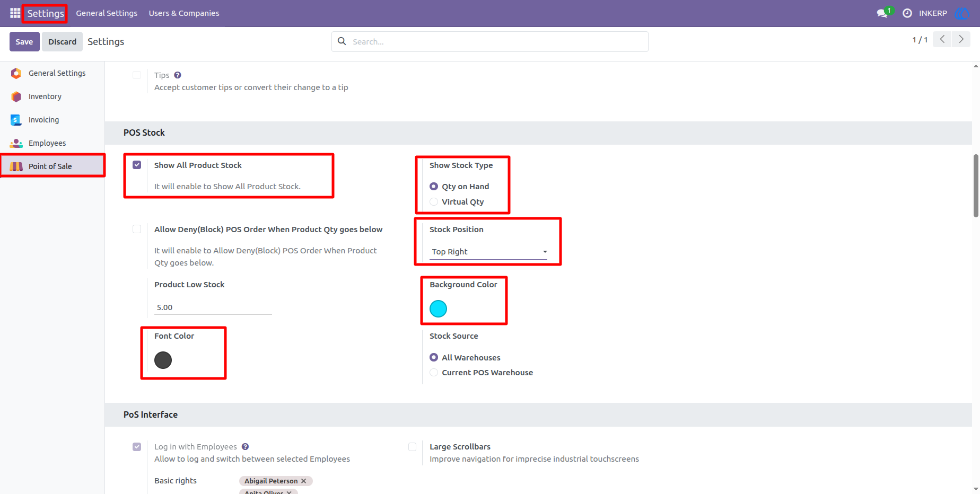Open the conversations chat icon
Screen dimensions: 980x494
(882, 13)
